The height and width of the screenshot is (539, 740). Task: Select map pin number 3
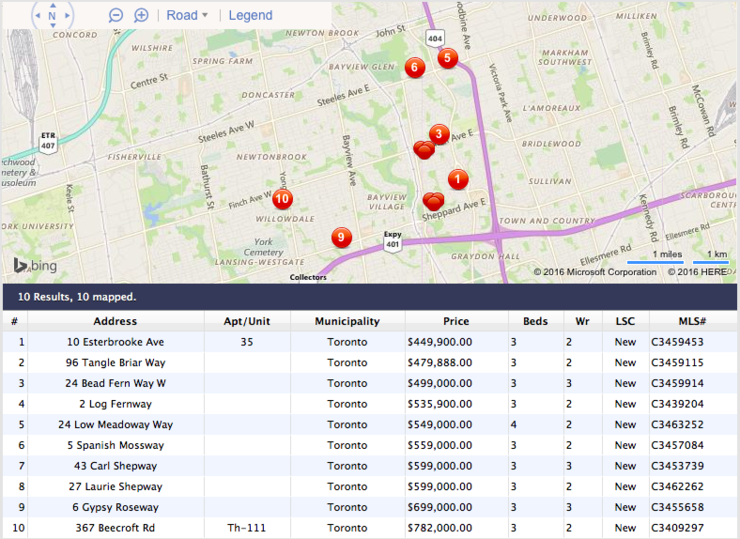click(438, 133)
